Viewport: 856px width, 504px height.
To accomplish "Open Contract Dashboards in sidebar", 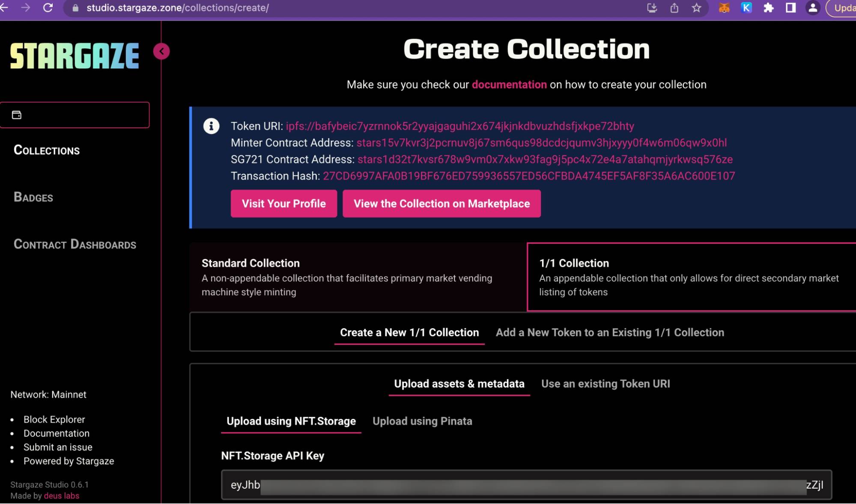I will pos(75,244).
